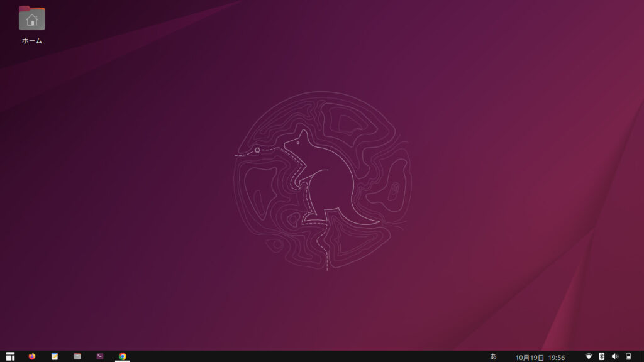
Task: Switch to Google Chrome in the taskbar
Action: [x=123, y=356]
